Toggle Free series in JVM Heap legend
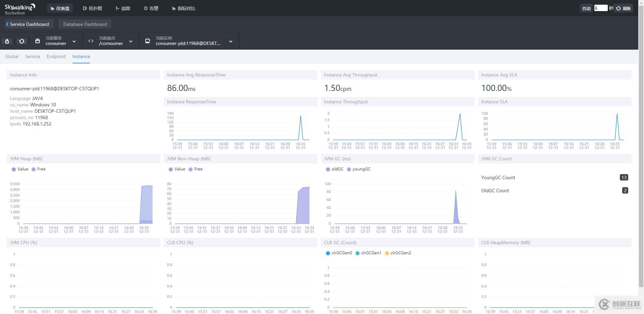Viewport: 644px width, 314px height. coord(38,169)
